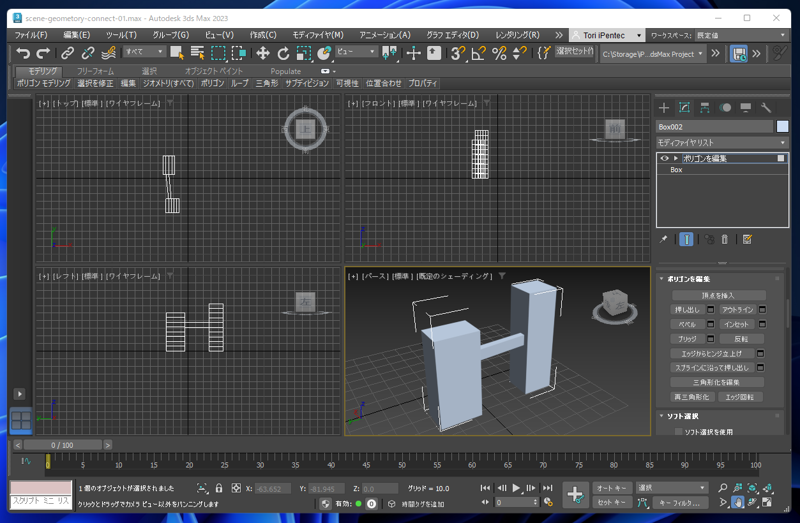Activate the Select and Move tool
The height and width of the screenshot is (523, 800).
263,53
